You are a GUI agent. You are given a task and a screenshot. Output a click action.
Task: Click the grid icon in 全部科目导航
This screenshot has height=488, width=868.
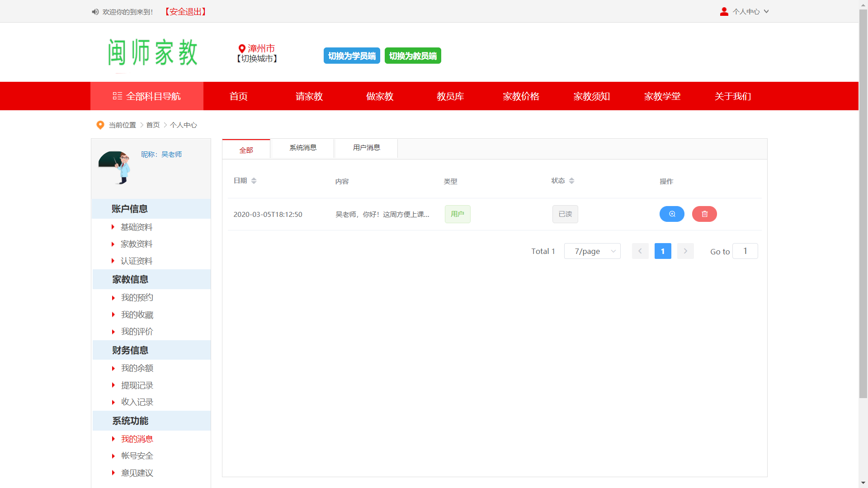[x=118, y=96]
